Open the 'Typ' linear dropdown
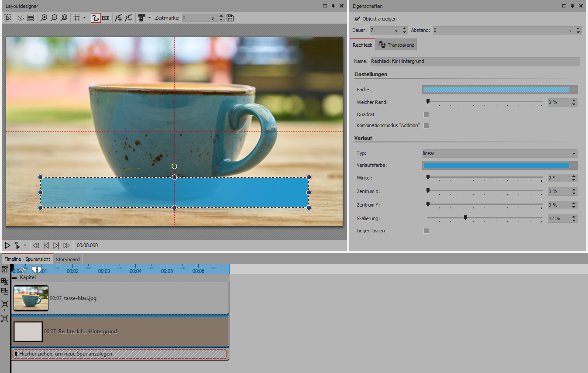 click(x=499, y=153)
